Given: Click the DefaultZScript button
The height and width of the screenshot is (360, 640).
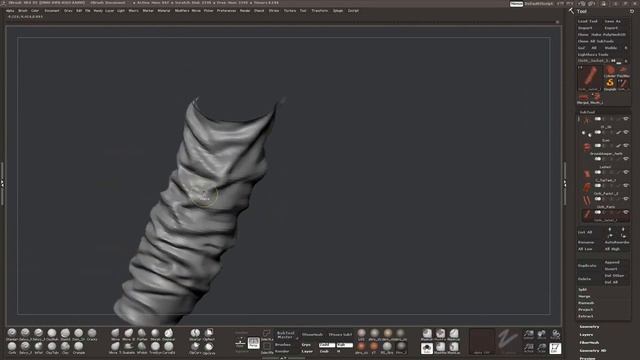Looking at the screenshot, I should click(539, 4).
